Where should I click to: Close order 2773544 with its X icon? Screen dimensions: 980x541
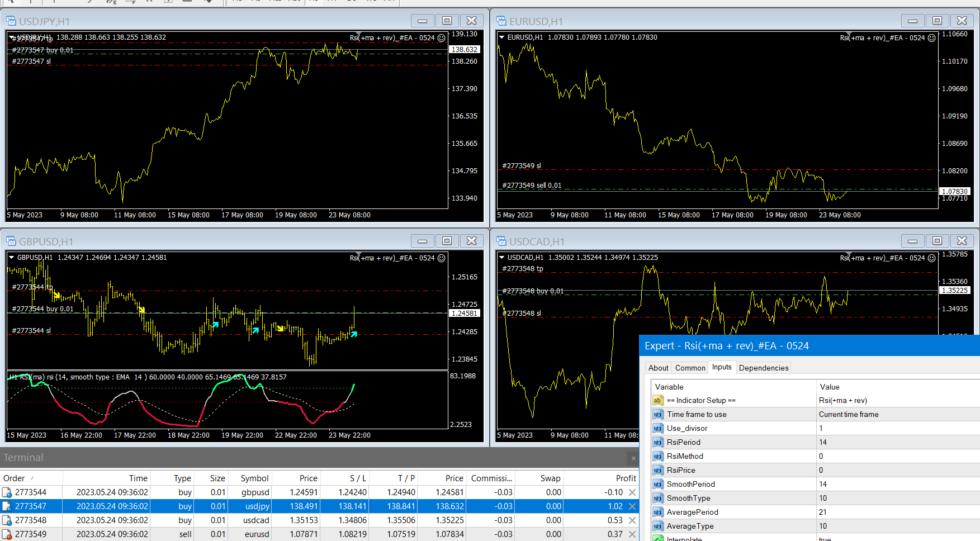[x=632, y=492]
